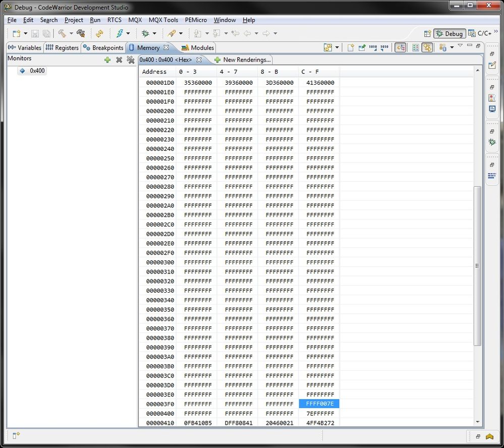
Task: Remove all memory monitors
Action: (x=131, y=60)
